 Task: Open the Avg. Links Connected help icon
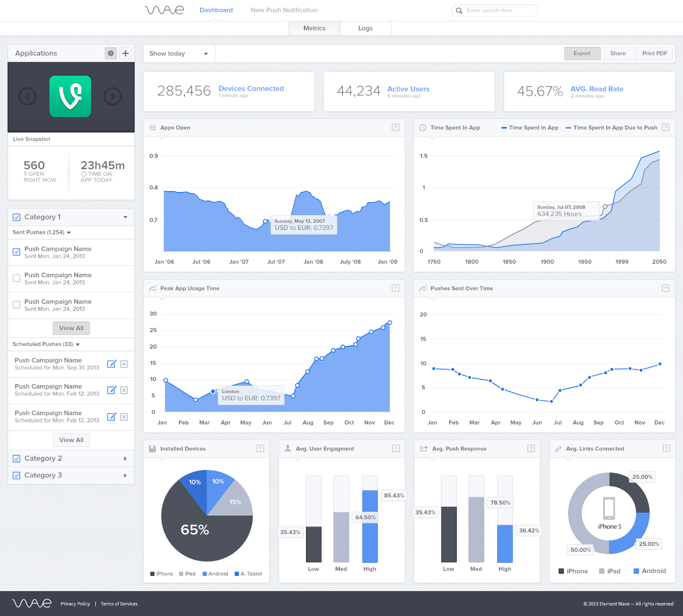click(666, 448)
